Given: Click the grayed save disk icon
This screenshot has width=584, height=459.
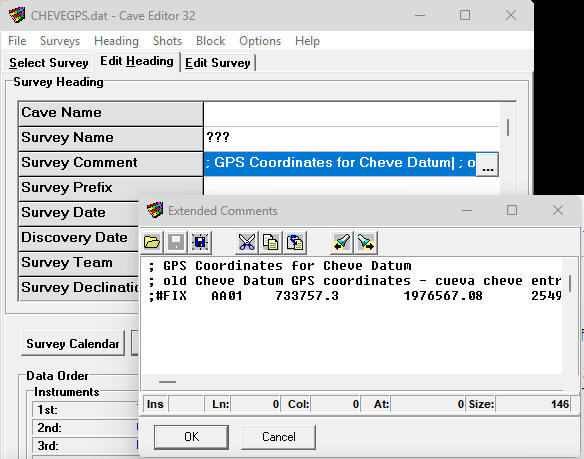Looking at the screenshot, I should (x=176, y=242).
